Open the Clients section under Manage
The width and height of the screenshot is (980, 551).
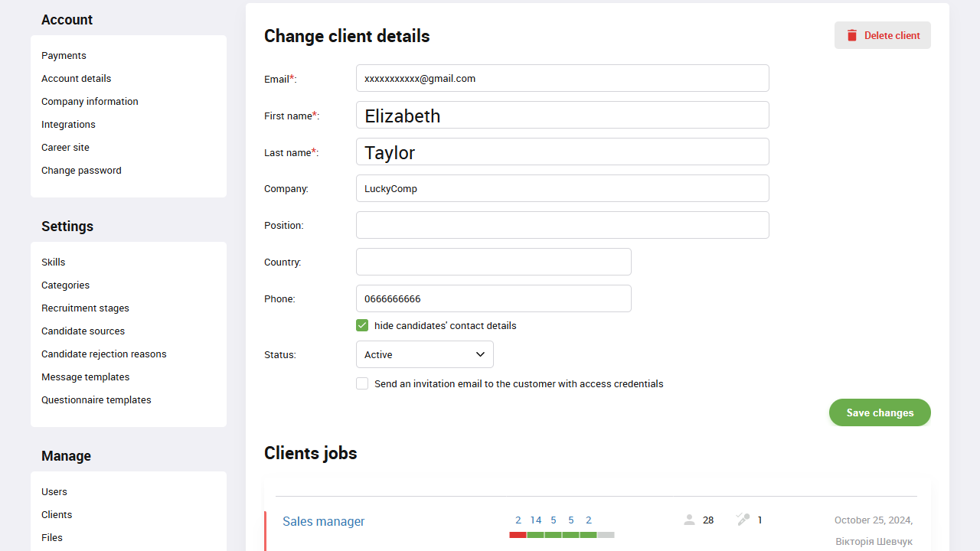point(56,514)
